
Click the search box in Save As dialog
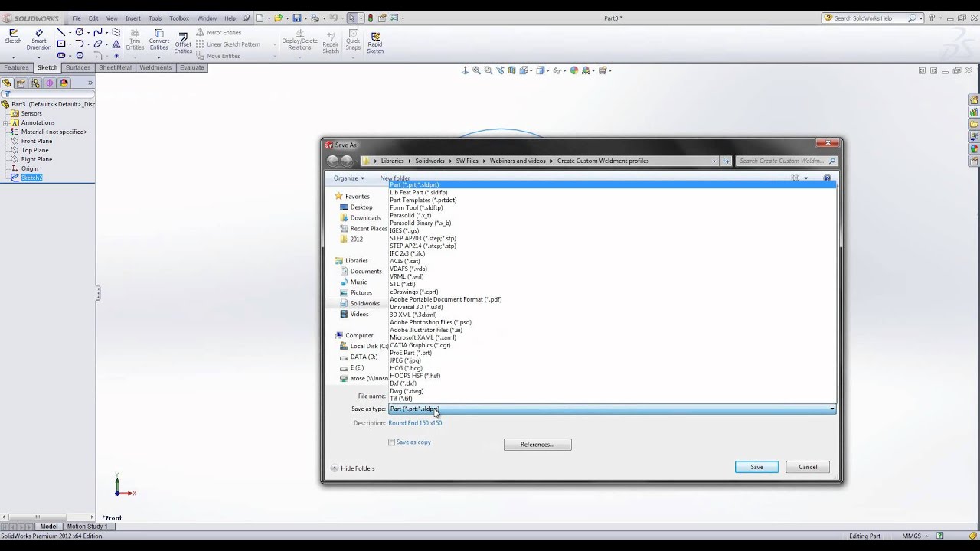[x=787, y=161]
